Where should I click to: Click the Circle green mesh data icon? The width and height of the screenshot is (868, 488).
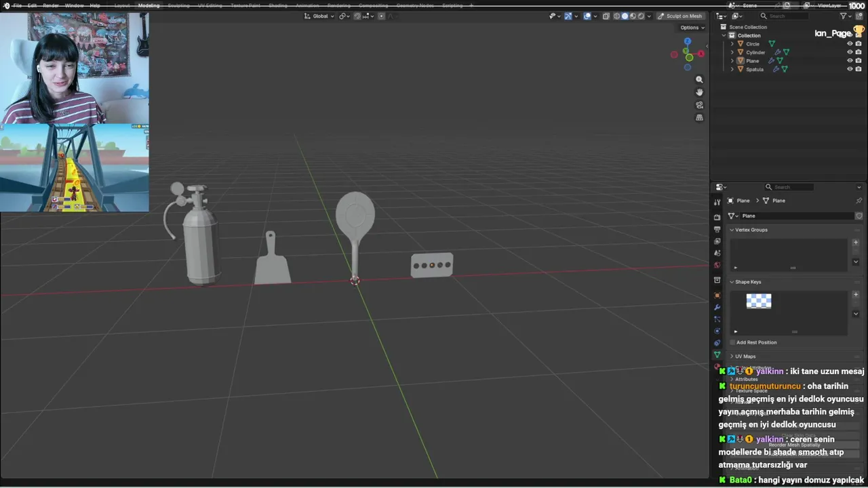tap(771, 44)
